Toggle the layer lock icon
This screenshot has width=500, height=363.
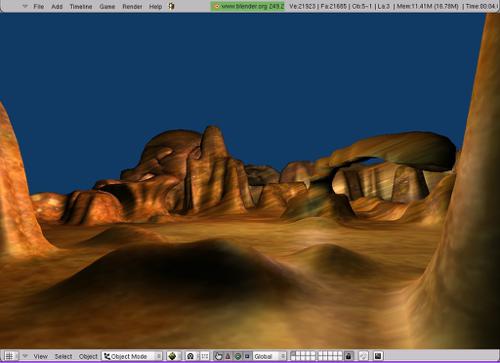349,356
